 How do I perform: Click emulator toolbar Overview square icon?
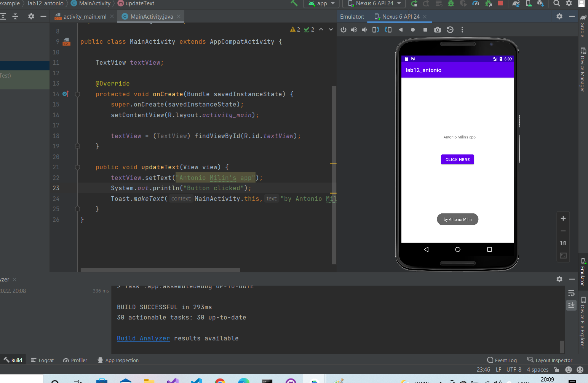(425, 30)
